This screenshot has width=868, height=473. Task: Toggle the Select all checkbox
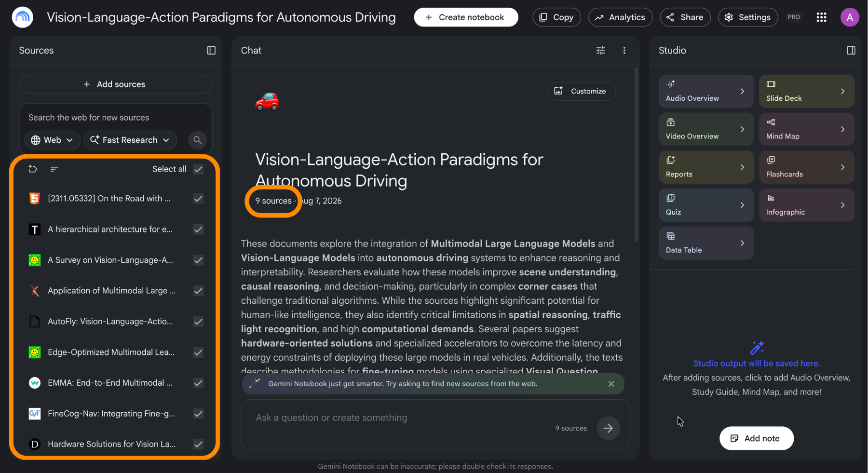(x=198, y=169)
